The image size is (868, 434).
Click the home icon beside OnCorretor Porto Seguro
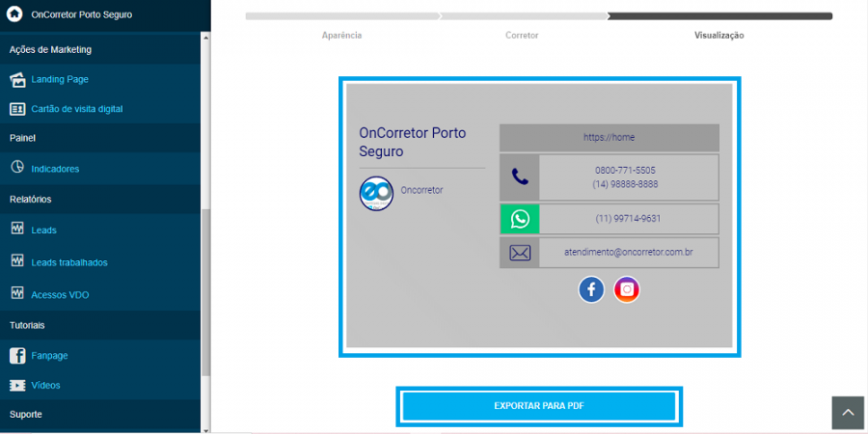click(14, 14)
